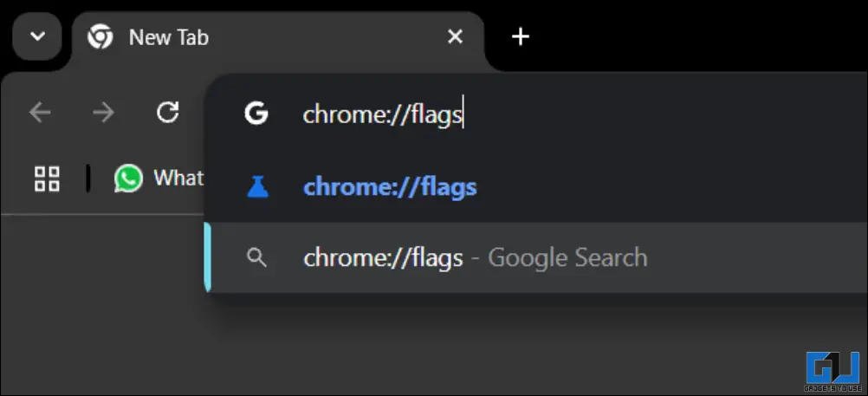The image size is (868, 396).
Task: Reload the current page
Action: pos(167,113)
